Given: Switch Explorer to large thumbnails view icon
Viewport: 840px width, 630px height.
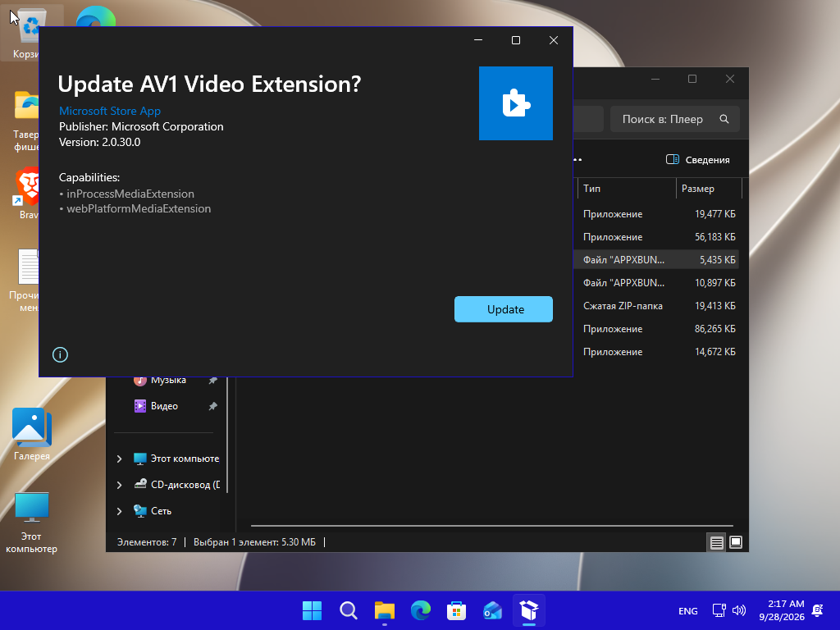Looking at the screenshot, I should pos(736,543).
